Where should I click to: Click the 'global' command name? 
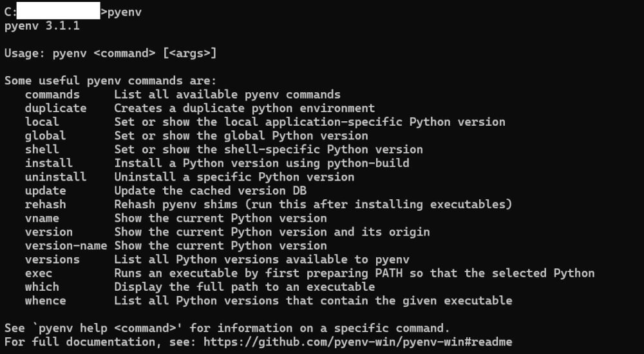(x=45, y=135)
